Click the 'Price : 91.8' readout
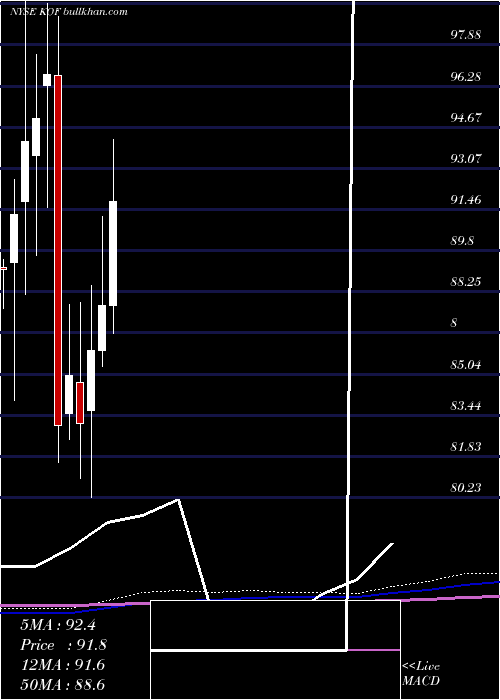Image resolution: width=500 pixels, height=700 pixels. (x=63, y=645)
